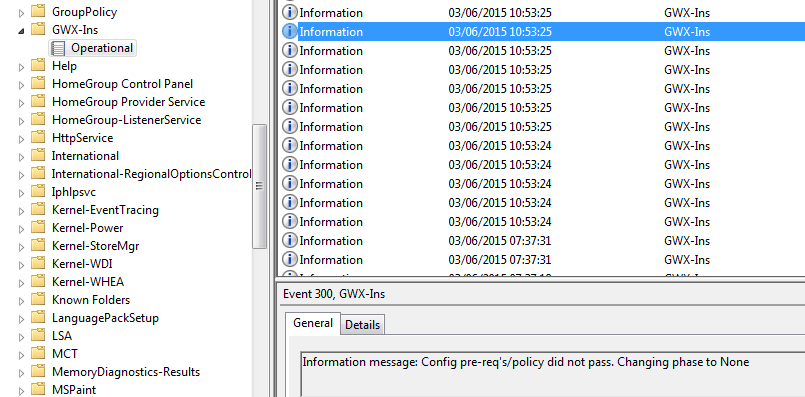805x397 pixels.
Task: Click the Kernel-StoreMgr folder icon
Action: (x=38, y=245)
